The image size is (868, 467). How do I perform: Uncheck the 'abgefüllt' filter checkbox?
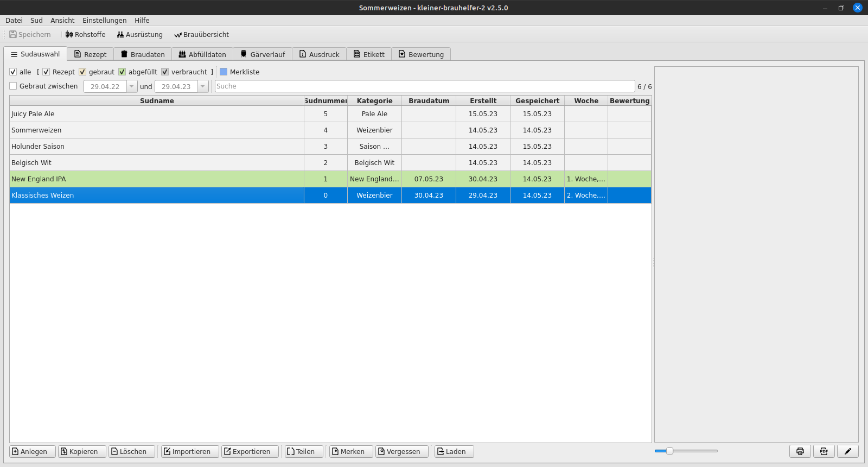click(122, 72)
